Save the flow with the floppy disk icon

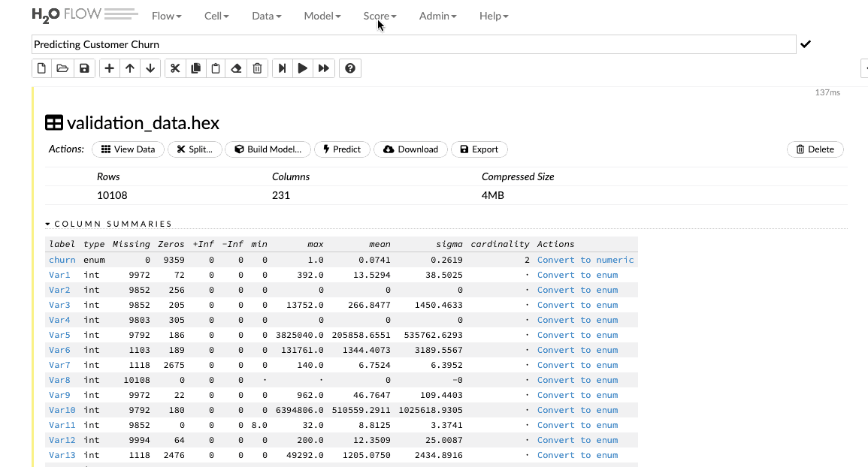pos(84,68)
